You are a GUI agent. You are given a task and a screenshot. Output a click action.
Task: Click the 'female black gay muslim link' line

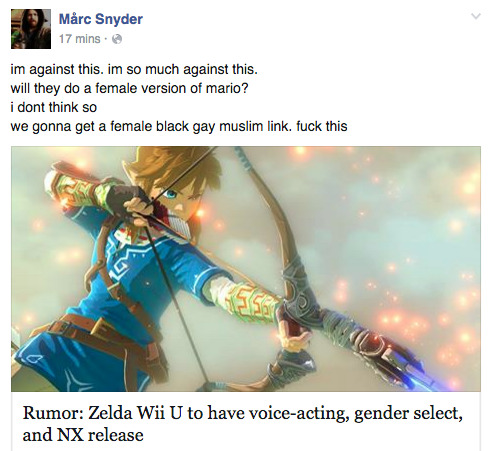click(179, 126)
